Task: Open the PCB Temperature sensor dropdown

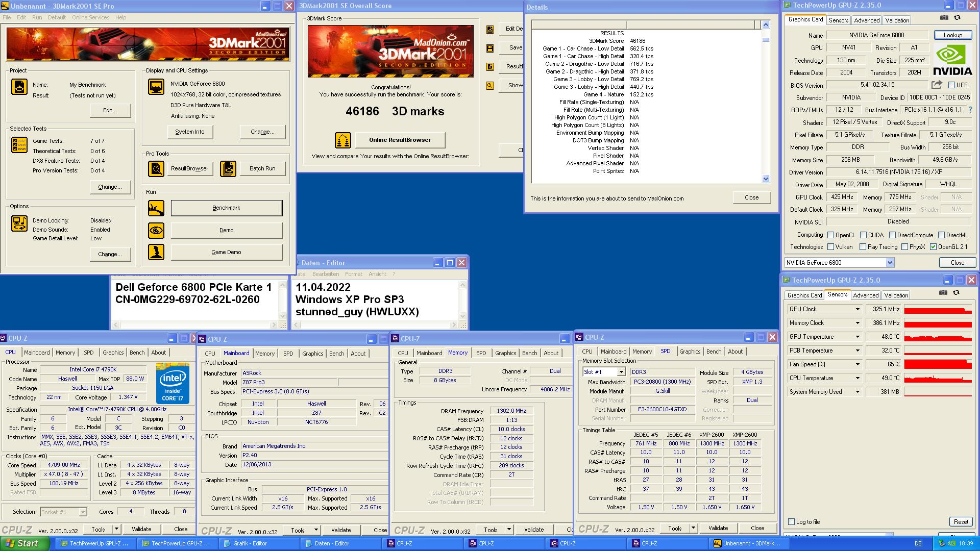Action: point(857,350)
